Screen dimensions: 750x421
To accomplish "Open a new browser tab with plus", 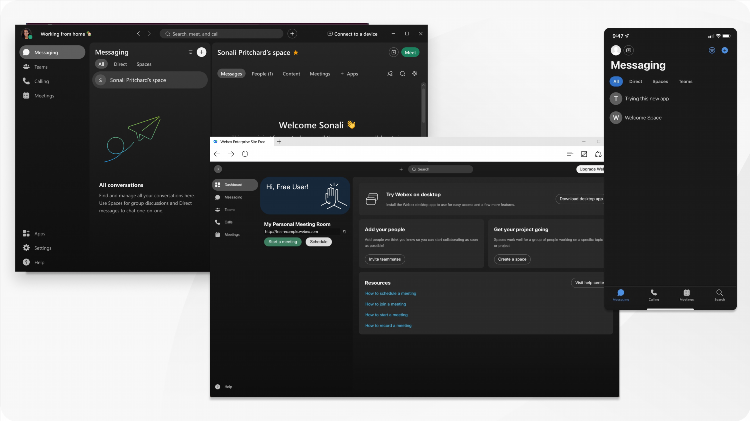I will [x=279, y=142].
